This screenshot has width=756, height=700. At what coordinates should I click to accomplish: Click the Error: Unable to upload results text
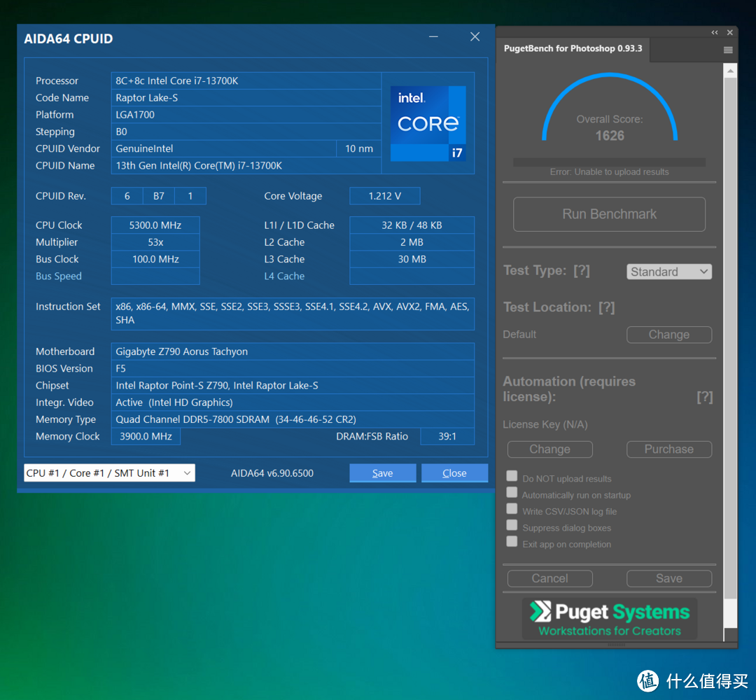pos(610,172)
